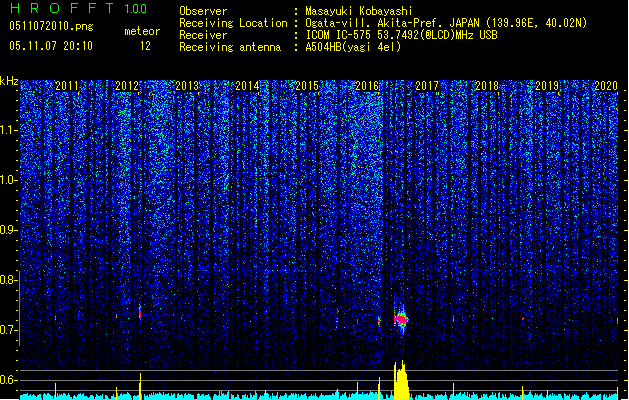Select the file name 0511072010.png

(x=51, y=27)
